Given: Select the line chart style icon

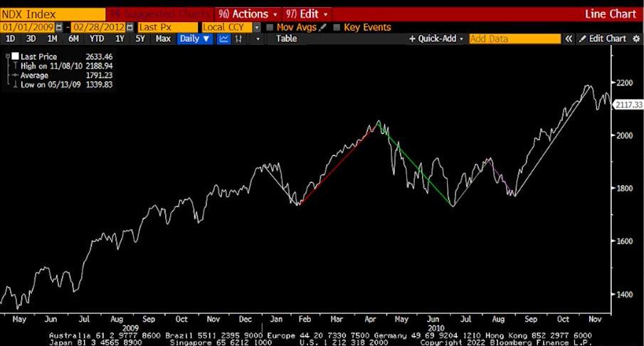Looking at the screenshot, I should coord(224,38).
